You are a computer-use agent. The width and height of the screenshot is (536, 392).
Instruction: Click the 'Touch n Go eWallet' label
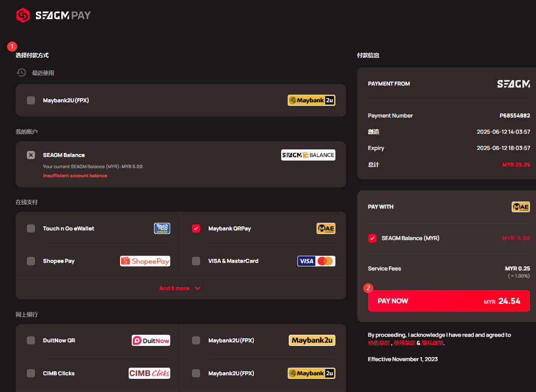pyautogui.click(x=69, y=228)
